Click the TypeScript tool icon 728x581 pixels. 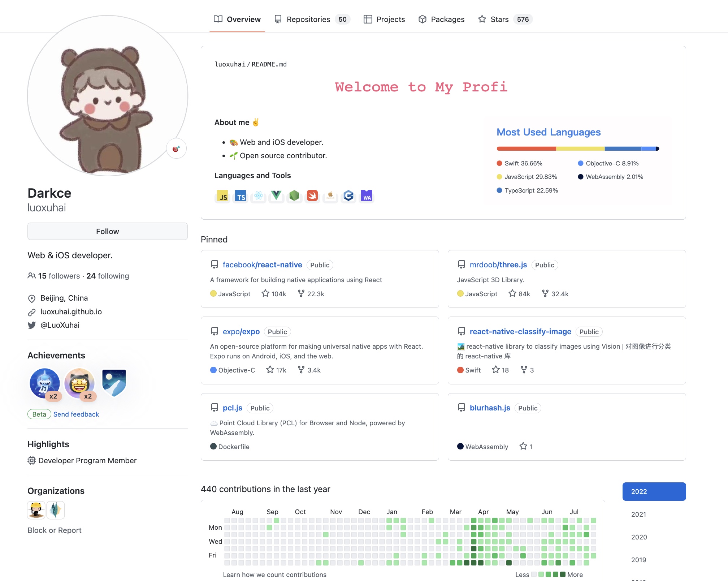[x=240, y=196]
